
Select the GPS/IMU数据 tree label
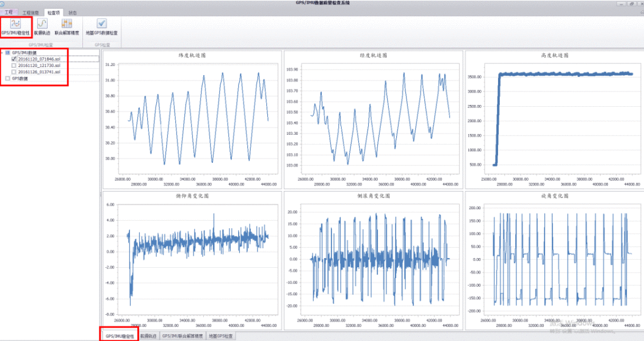24,52
